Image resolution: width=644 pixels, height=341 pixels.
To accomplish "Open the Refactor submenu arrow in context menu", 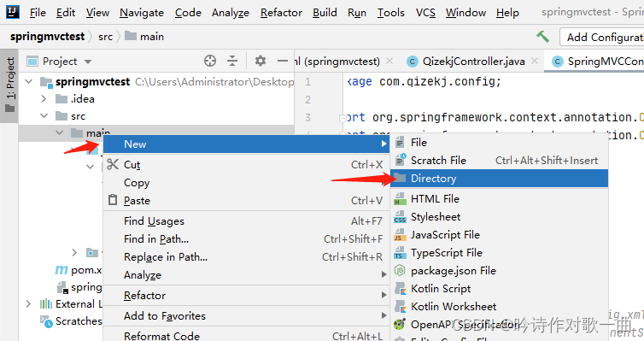I will click(383, 295).
